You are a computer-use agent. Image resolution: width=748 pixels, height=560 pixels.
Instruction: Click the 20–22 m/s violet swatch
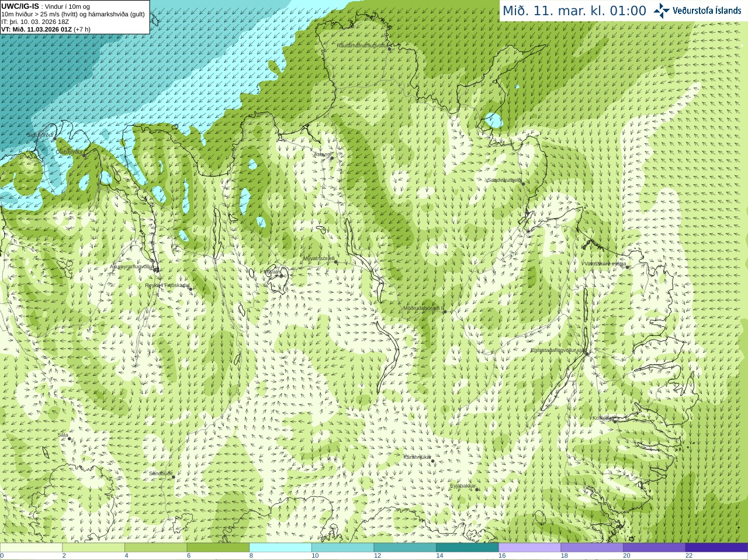tap(654, 548)
